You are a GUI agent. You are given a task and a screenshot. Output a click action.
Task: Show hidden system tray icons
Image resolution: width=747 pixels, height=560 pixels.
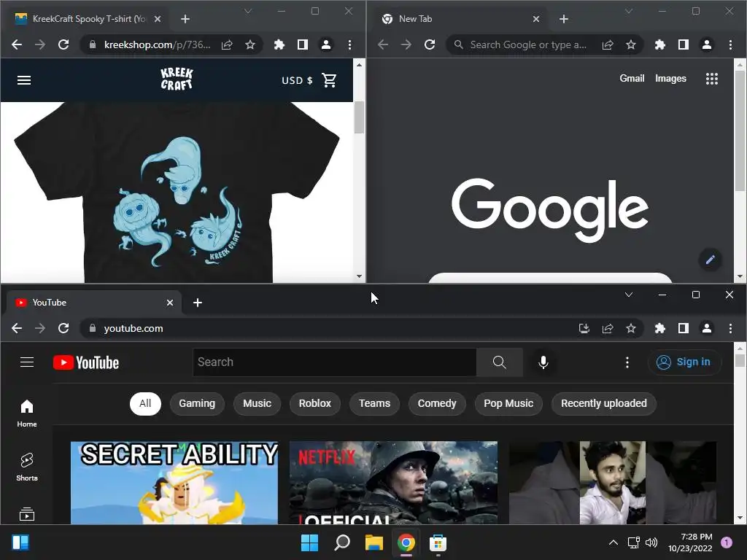pyautogui.click(x=614, y=542)
